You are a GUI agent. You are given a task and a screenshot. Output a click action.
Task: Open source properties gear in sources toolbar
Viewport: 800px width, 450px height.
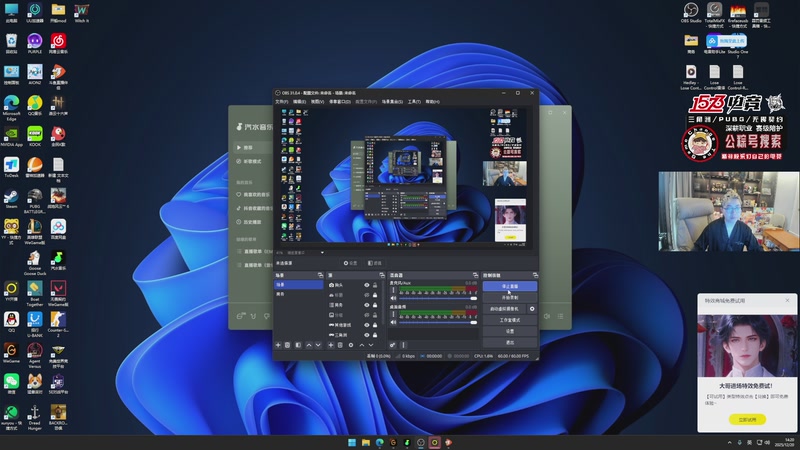pos(351,345)
